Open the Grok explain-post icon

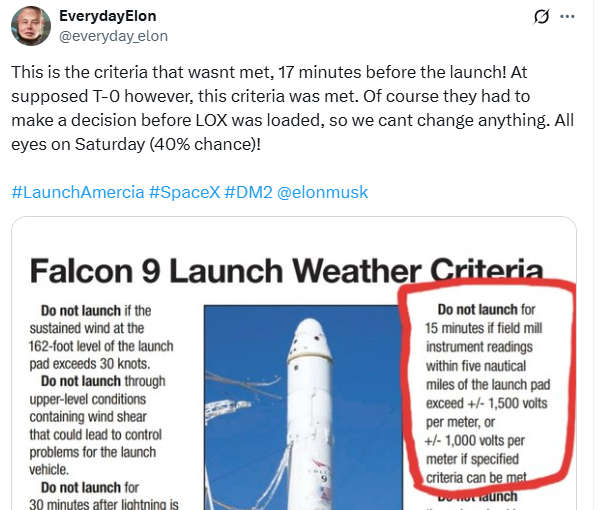[541, 17]
